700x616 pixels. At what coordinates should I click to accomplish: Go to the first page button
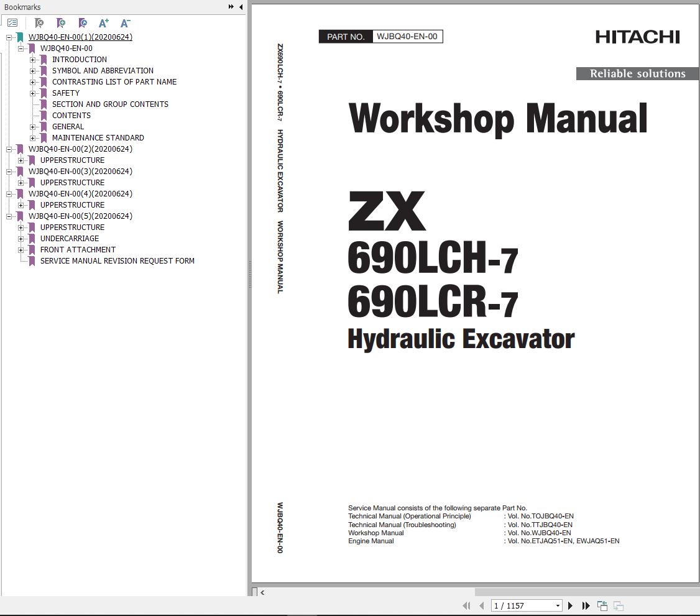coord(466,605)
